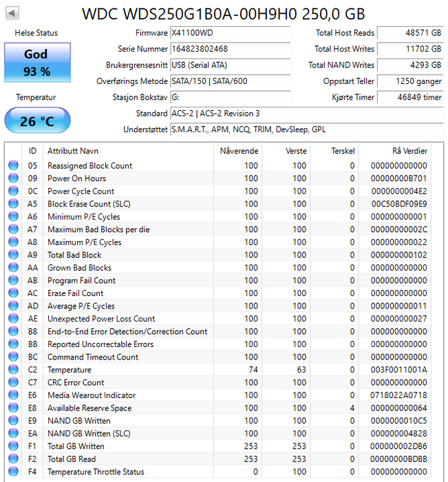Click the 26 °C temperature button
The width and height of the screenshot is (448, 482).
[36, 121]
